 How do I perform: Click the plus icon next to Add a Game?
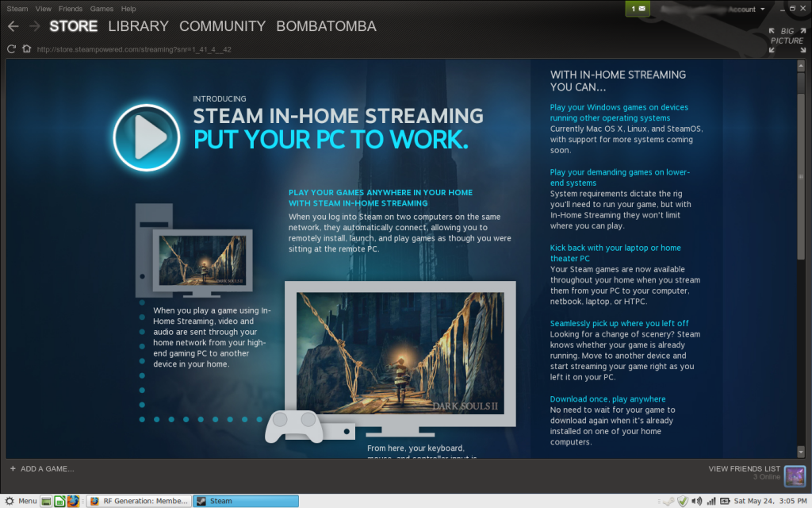(13, 468)
